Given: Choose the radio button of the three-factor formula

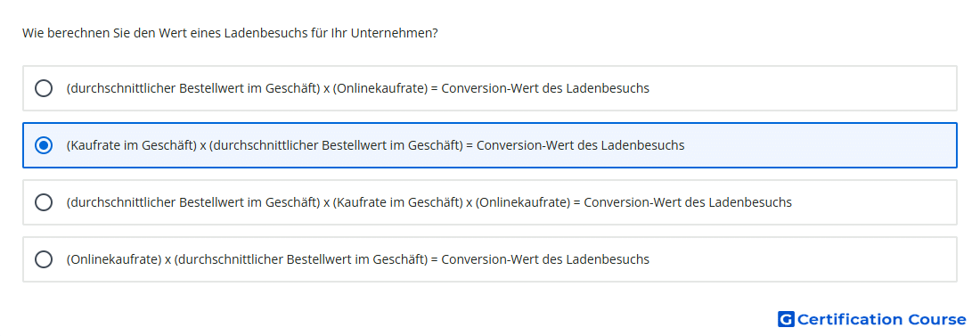Looking at the screenshot, I should point(44,202).
